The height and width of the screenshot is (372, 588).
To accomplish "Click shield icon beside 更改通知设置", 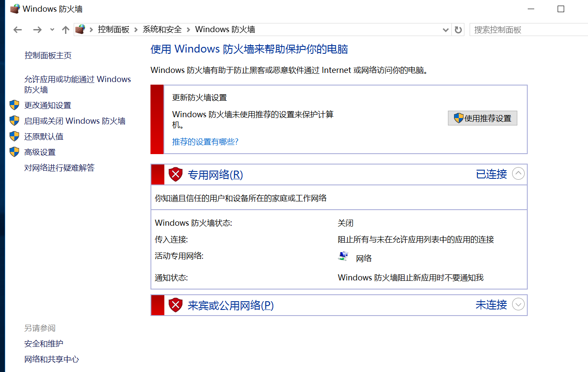I will point(14,105).
